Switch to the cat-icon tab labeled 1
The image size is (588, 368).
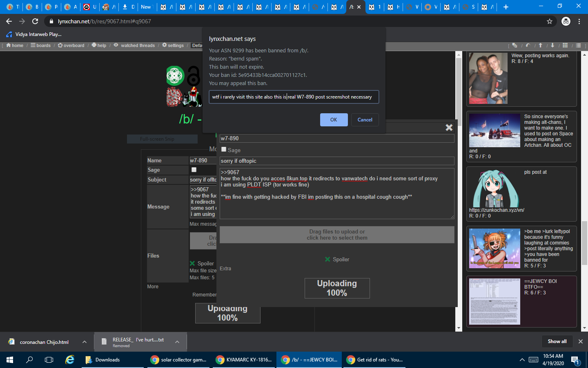coord(374,7)
